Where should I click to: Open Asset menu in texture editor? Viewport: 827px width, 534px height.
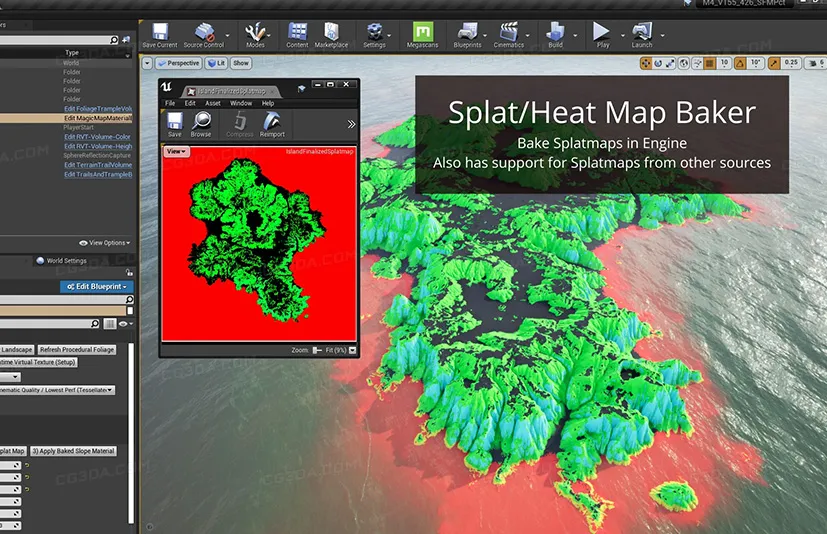click(x=213, y=103)
